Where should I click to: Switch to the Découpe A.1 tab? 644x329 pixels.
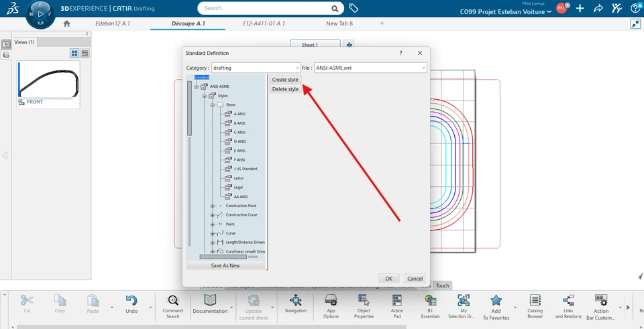pos(188,23)
